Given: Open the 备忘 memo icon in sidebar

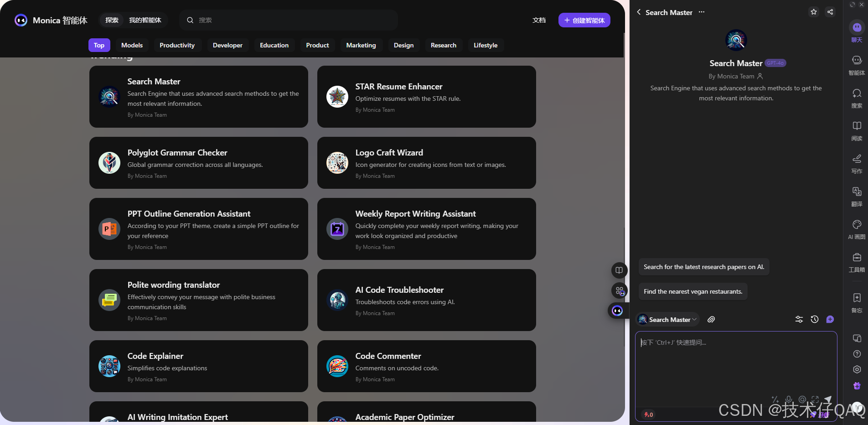Looking at the screenshot, I should coord(857,302).
